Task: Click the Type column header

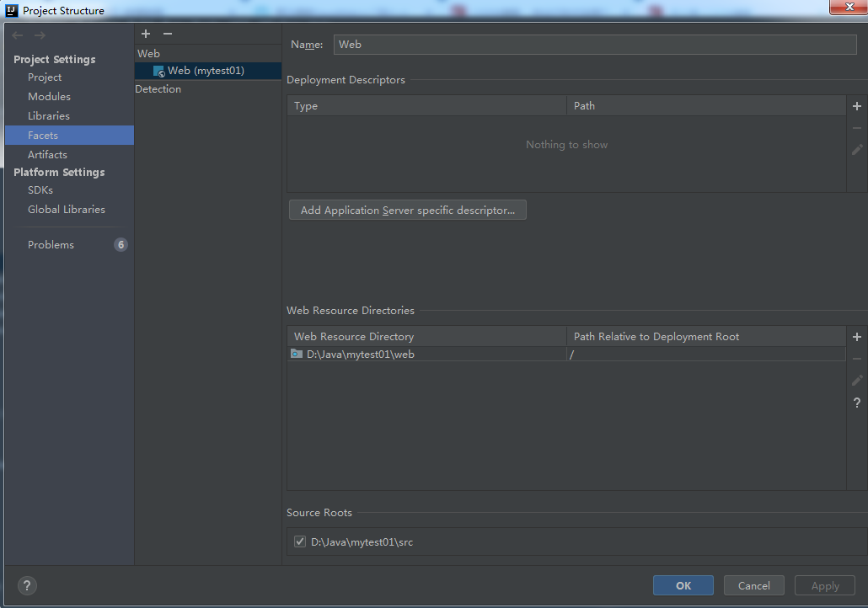Action: pos(426,106)
